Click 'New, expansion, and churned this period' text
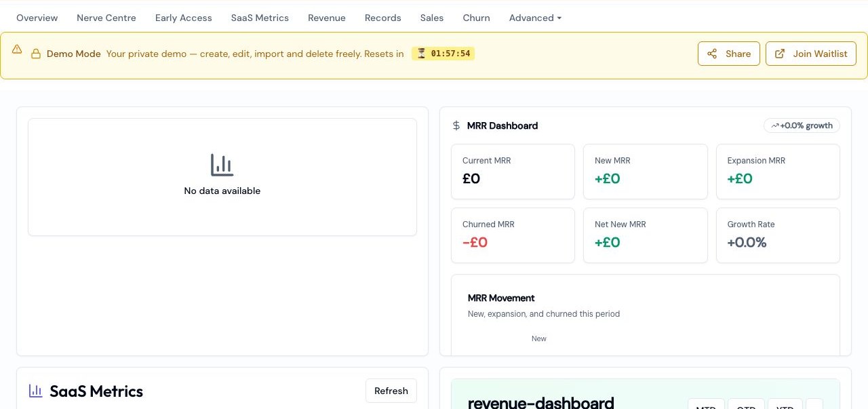Viewport: 868px width, 409px height. click(544, 314)
